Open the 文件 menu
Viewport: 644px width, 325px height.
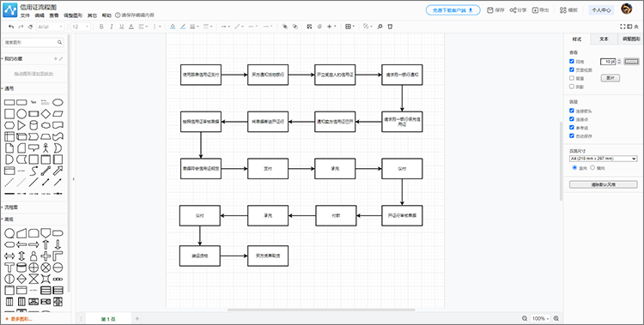coord(25,15)
